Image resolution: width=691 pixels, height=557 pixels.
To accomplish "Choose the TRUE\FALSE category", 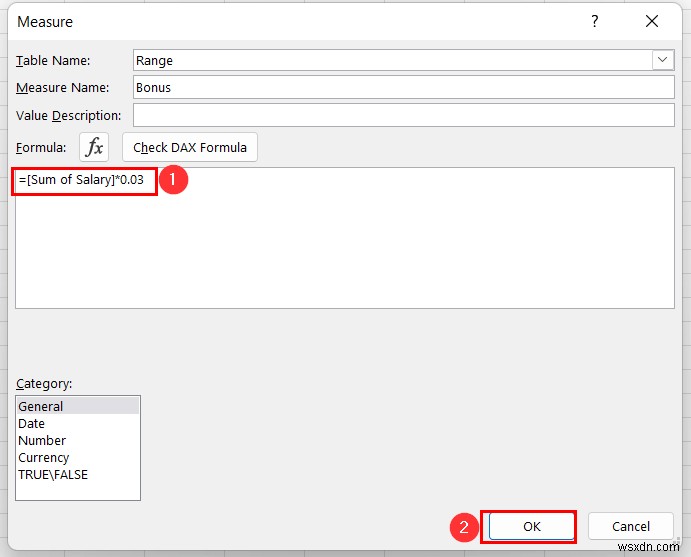I will pyautogui.click(x=78, y=475).
